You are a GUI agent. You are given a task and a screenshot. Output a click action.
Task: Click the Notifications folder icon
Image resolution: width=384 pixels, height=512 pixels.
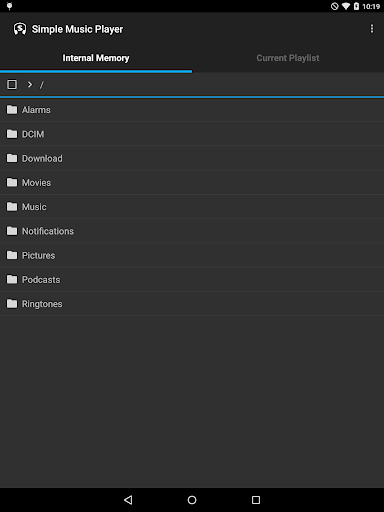point(12,231)
